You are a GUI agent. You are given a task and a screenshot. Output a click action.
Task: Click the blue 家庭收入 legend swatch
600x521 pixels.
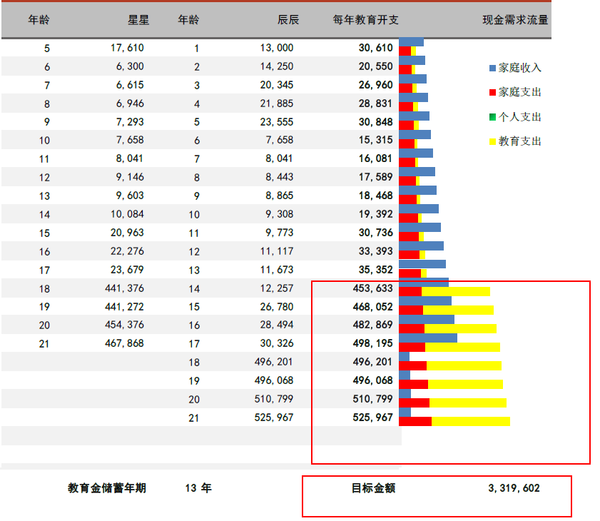492,68
